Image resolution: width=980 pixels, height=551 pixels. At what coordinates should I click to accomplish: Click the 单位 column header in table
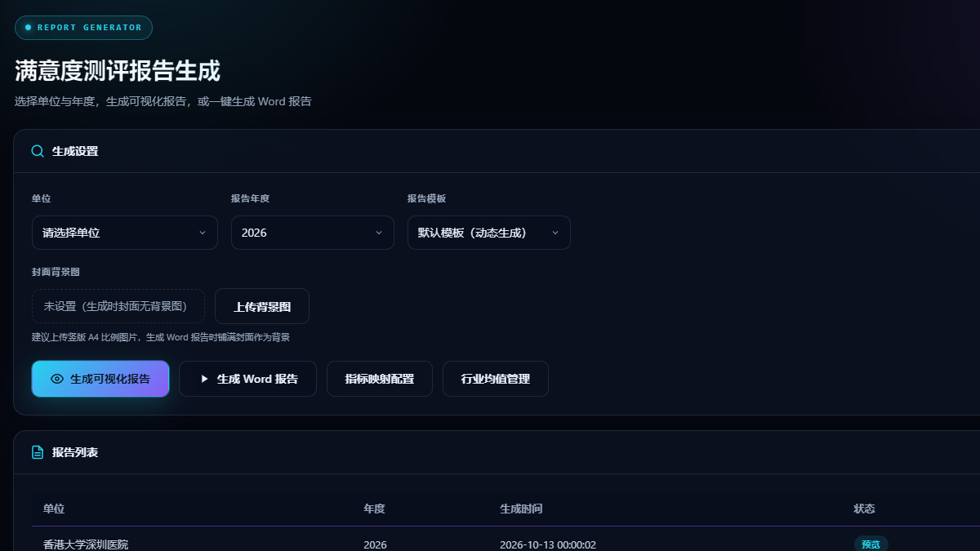pos(54,509)
